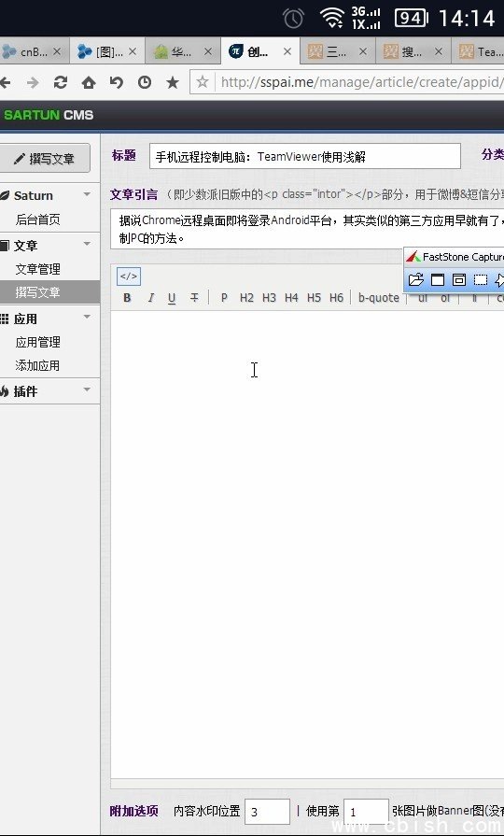This screenshot has width=504, height=836.
Task: Expand the 插件 sidebar section
Action: [x=87, y=390]
